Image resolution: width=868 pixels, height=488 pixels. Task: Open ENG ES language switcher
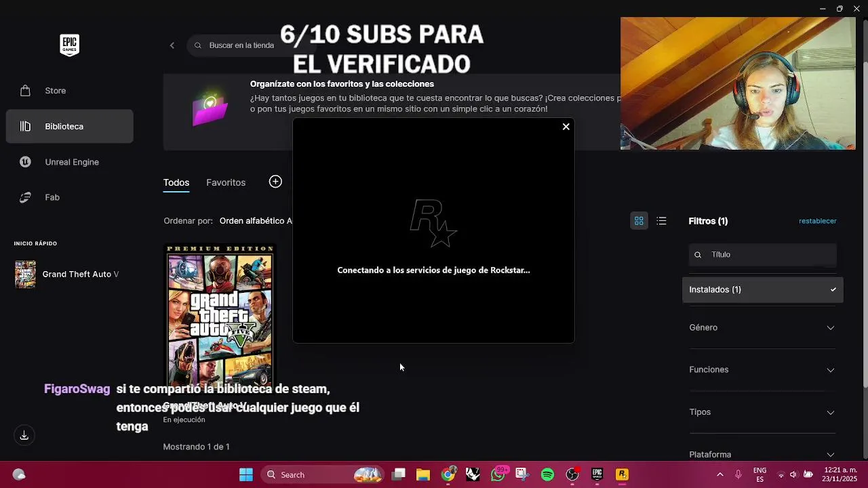[759, 475]
